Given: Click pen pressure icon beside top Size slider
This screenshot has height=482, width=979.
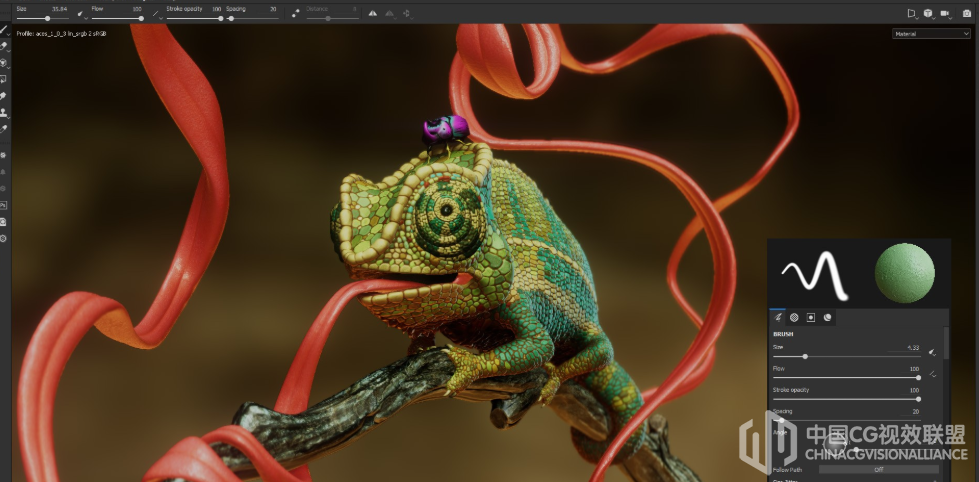Looking at the screenshot, I should coord(81,13).
